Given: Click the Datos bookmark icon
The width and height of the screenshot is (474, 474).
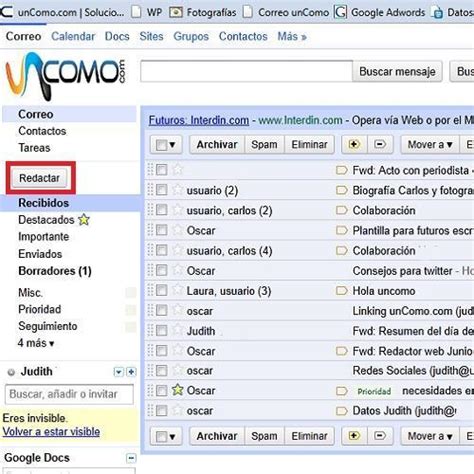Looking at the screenshot, I should 437,13.
